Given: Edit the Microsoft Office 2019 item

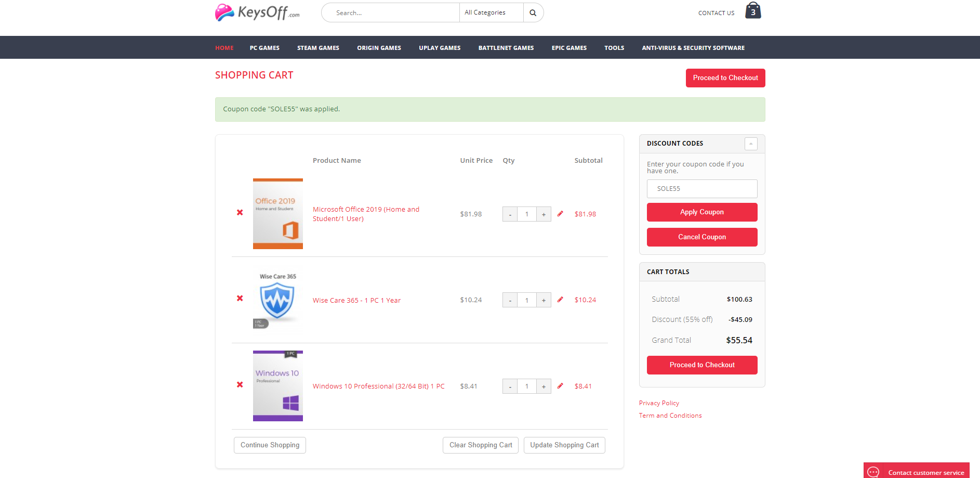Looking at the screenshot, I should click(x=560, y=214).
